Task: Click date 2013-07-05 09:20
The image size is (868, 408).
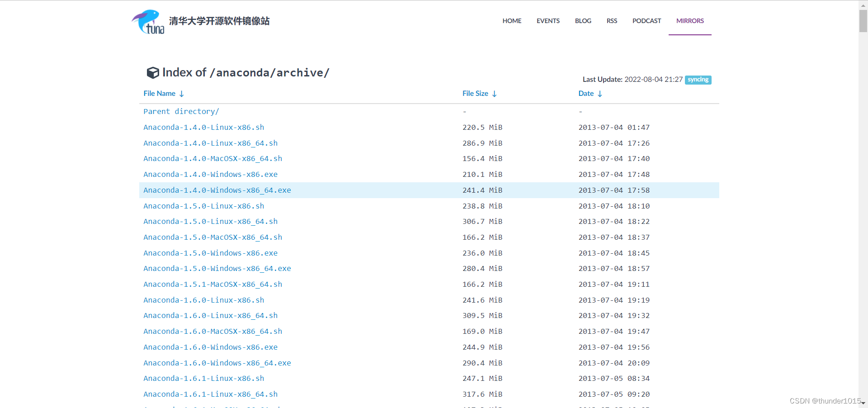Action: pyautogui.click(x=614, y=394)
